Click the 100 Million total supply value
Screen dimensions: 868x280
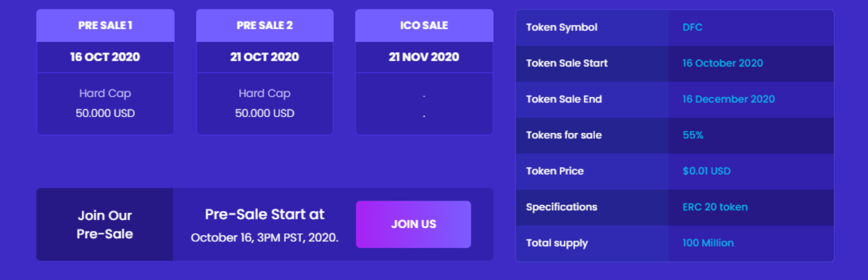click(x=708, y=243)
